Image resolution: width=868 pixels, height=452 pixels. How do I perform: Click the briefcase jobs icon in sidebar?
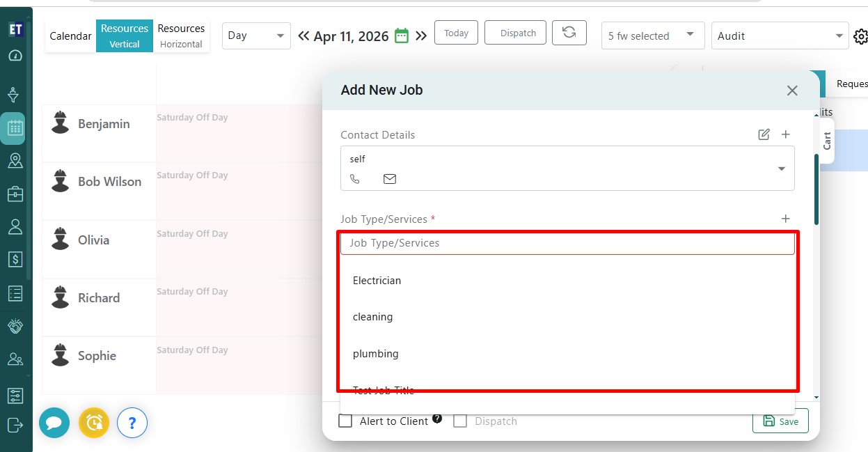15,194
